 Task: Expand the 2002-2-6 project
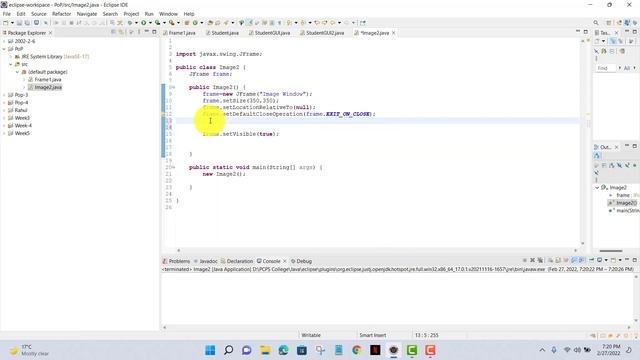coord(4,41)
